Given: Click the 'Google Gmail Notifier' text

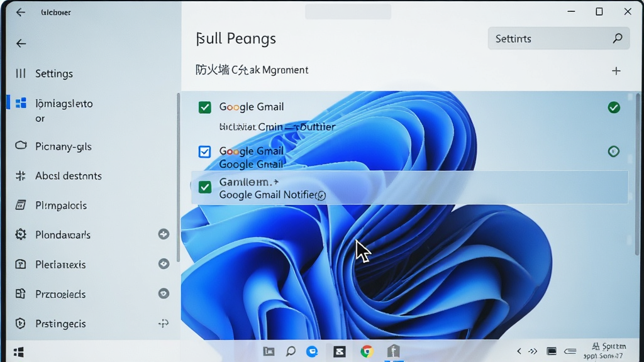Looking at the screenshot, I should click(267, 195).
